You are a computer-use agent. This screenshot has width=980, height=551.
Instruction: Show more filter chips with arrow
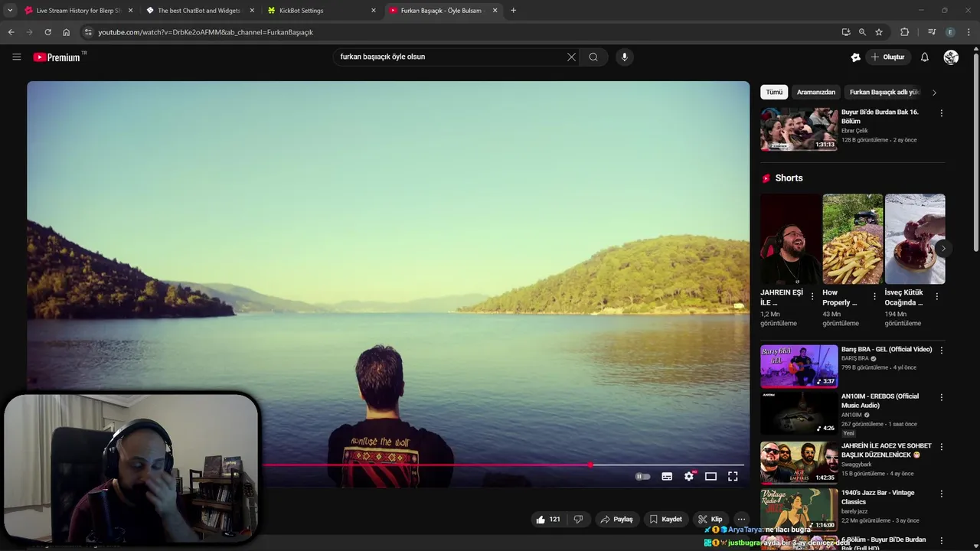pos(934,93)
